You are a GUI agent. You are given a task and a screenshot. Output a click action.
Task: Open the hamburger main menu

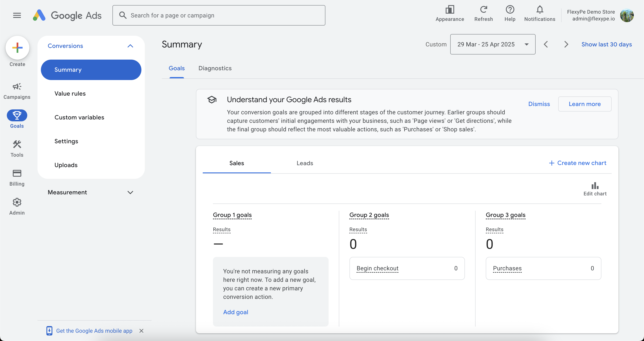[x=17, y=15]
